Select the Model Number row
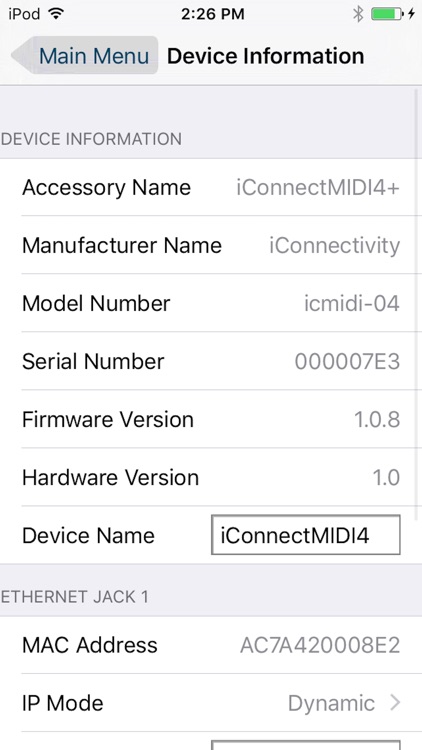 (211, 303)
